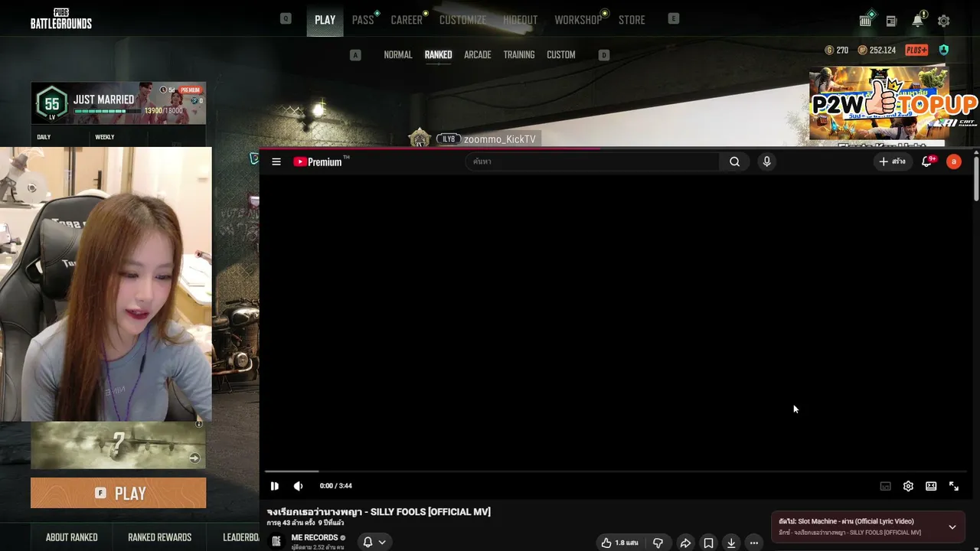
Task: Open the YouTube player settings gear
Action: (x=908, y=486)
